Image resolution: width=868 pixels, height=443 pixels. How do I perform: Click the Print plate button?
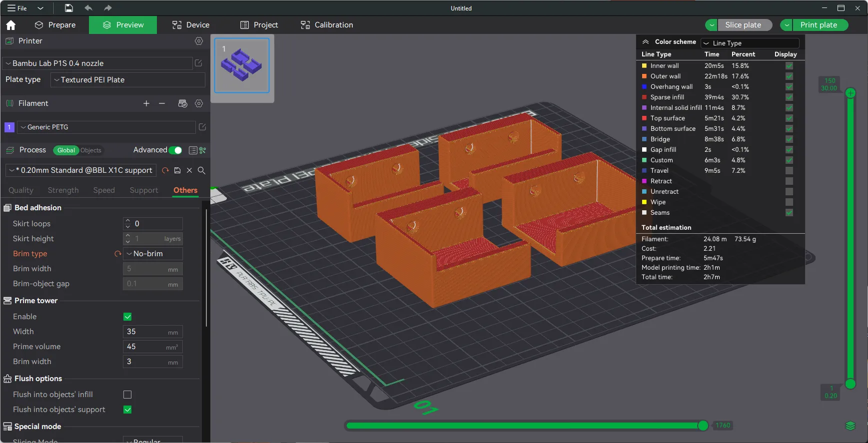pos(818,25)
